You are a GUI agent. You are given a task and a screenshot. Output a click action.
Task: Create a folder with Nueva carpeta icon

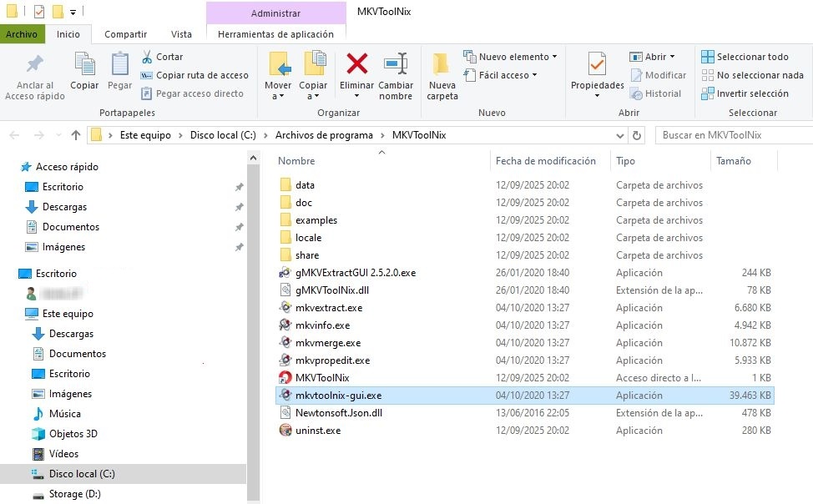pos(442,64)
